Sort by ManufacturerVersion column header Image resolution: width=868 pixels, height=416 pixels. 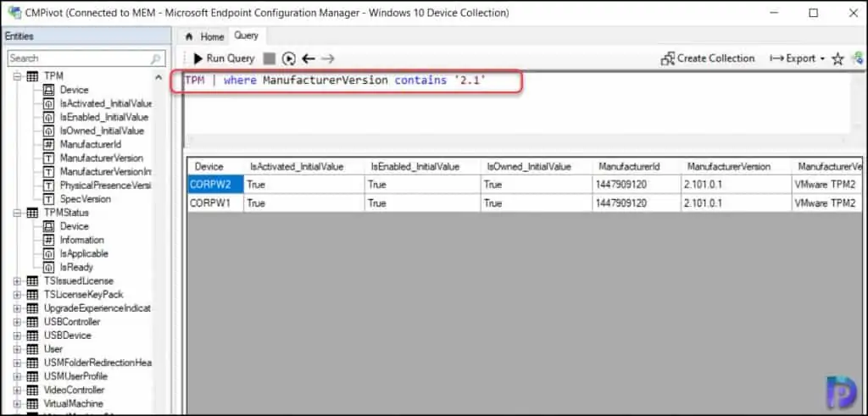click(736, 167)
